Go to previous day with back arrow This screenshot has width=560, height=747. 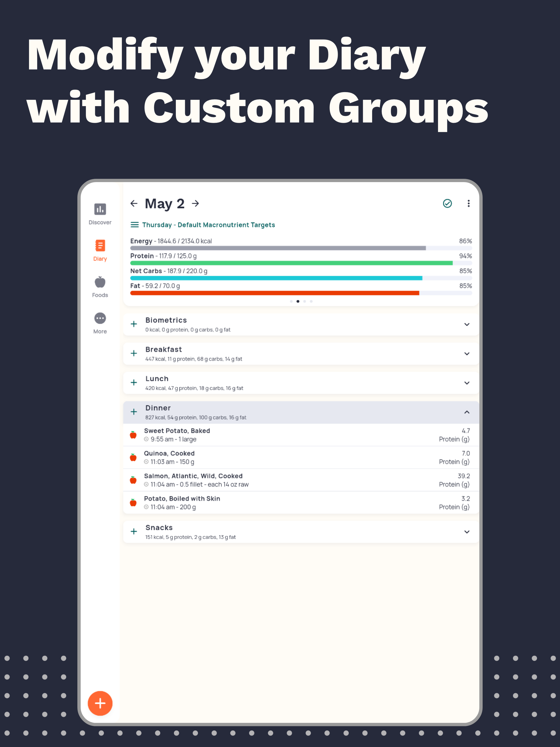point(134,203)
